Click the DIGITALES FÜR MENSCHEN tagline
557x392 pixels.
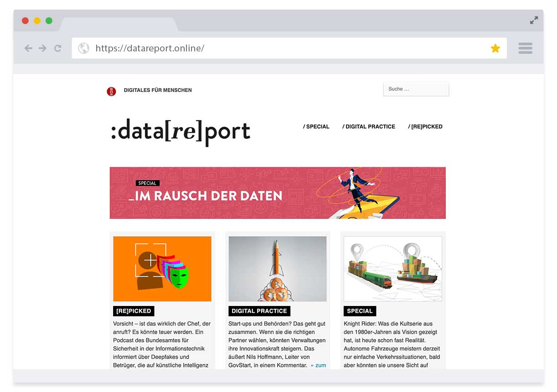(158, 90)
